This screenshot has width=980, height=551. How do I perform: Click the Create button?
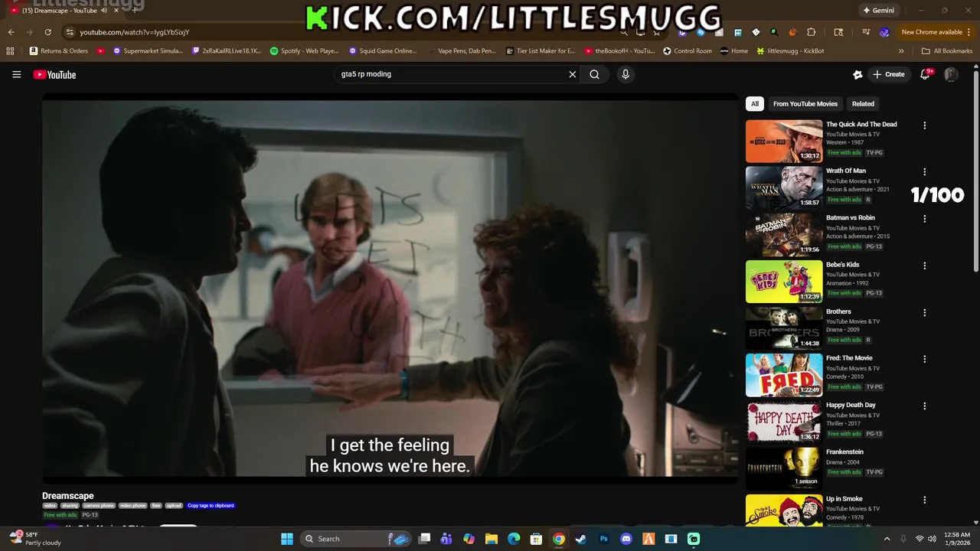click(888, 74)
